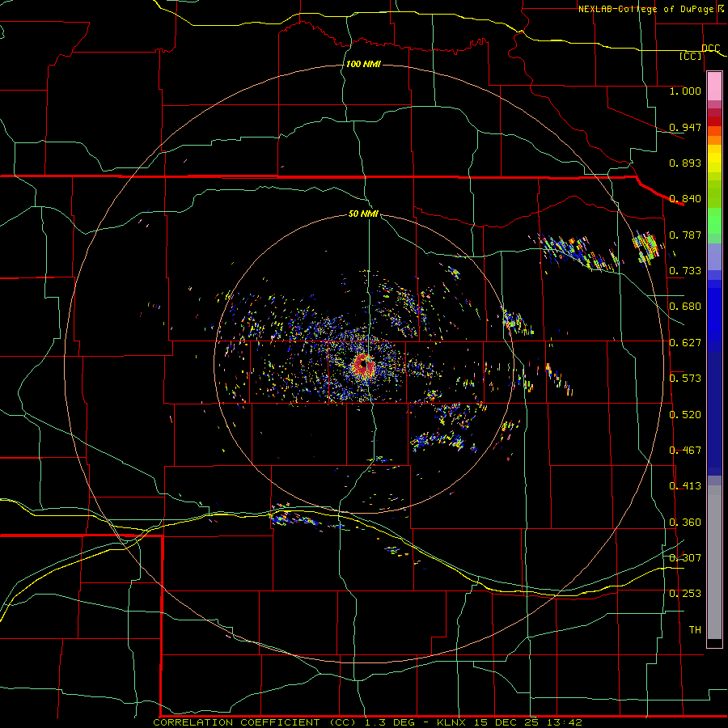Click the KLNX station identifier in caption
This screenshot has height=728, width=728.
[x=453, y=722]
